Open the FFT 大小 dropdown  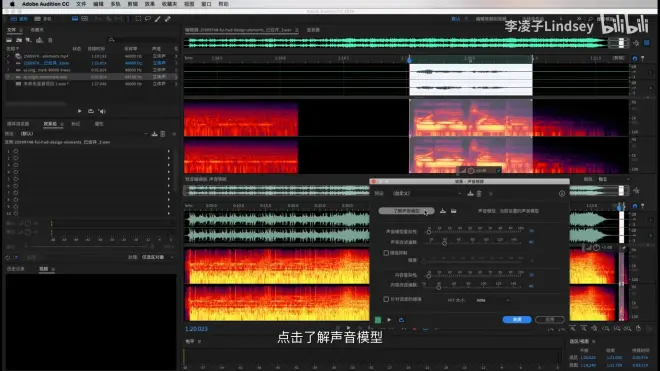tap(492, 300)
